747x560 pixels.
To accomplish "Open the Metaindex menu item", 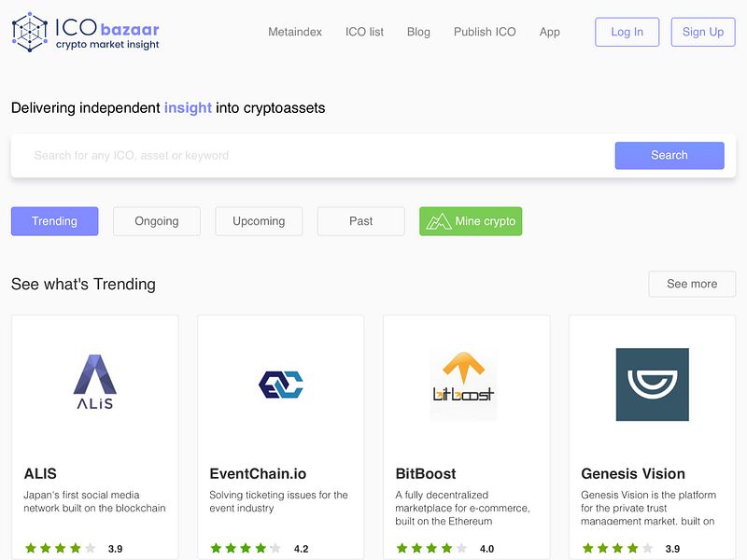I will [295, 32].
